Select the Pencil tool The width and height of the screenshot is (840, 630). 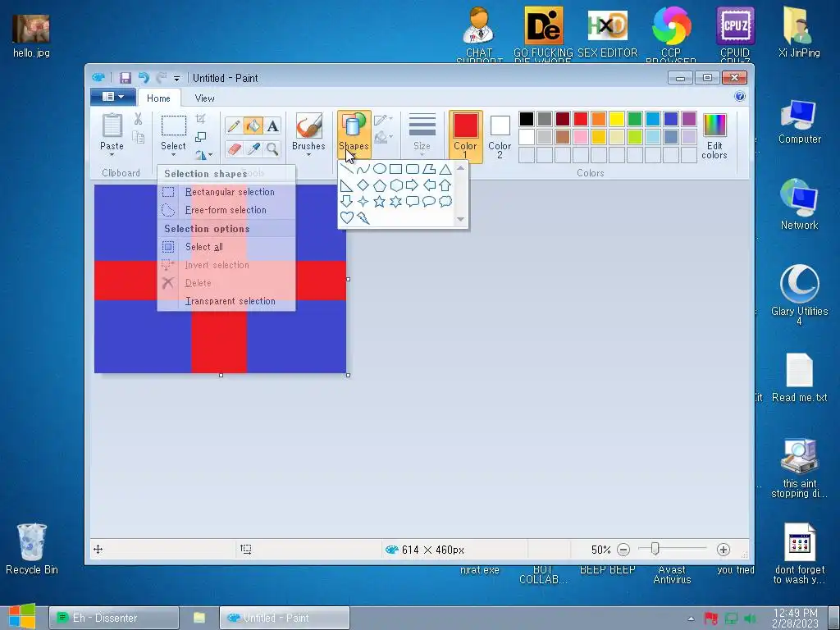pos(234,126)
